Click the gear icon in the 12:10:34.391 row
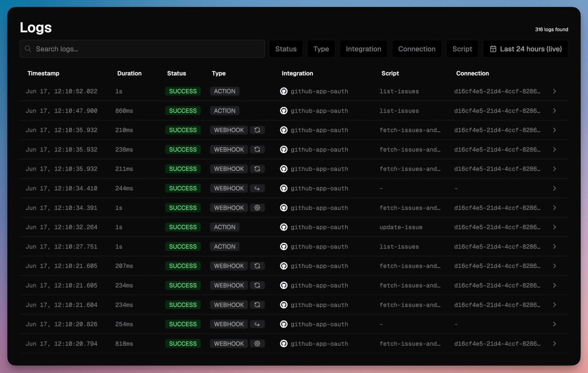588x373 pixels. (257, 208)
